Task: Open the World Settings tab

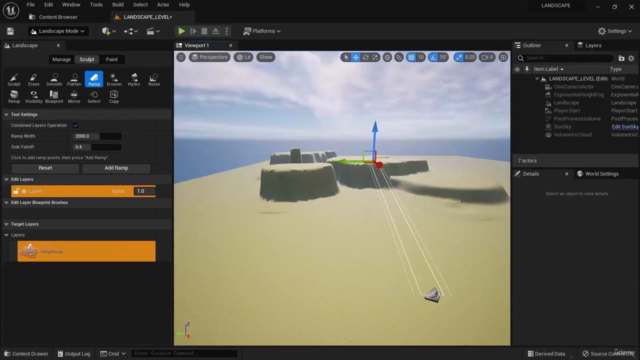Action: (598, 174)
